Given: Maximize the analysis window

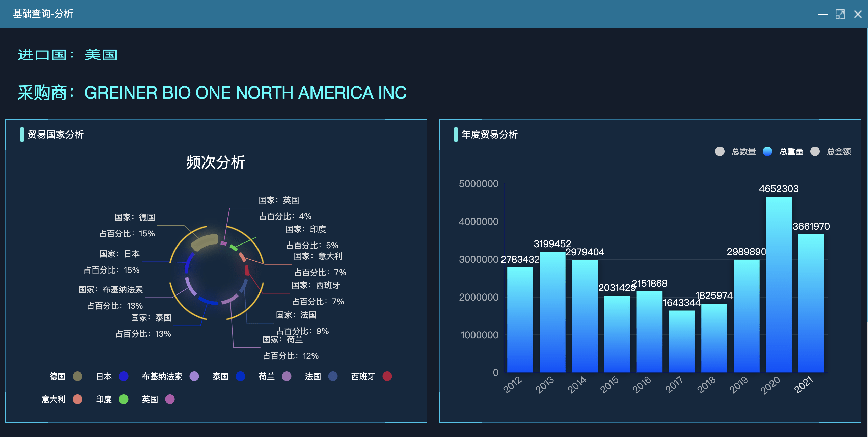Looking at the screenshot, I should 840,14.
